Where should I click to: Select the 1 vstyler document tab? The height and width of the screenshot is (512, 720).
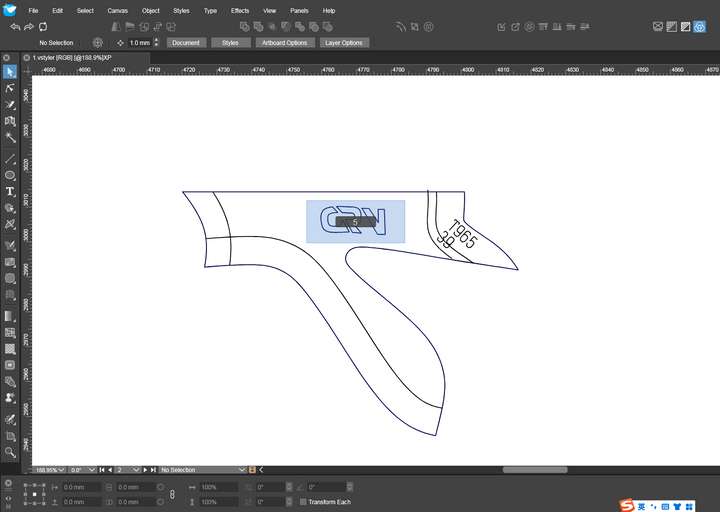[x=86, y=58]
